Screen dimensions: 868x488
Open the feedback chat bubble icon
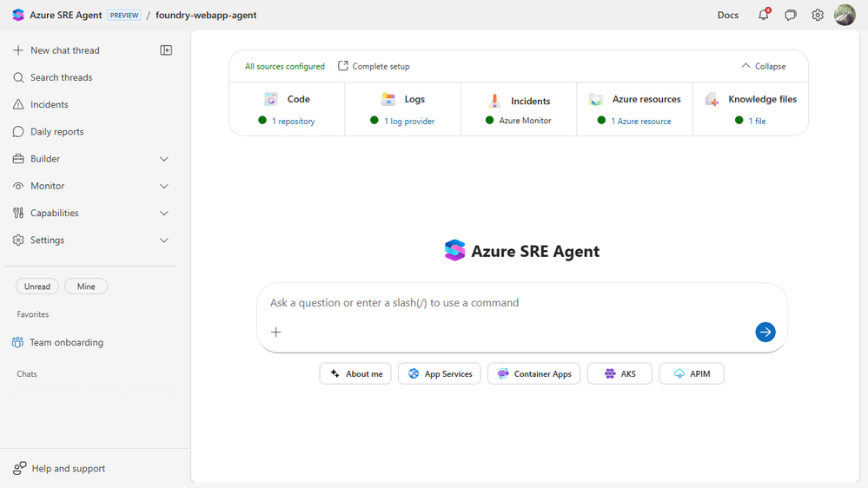(791, 15)
